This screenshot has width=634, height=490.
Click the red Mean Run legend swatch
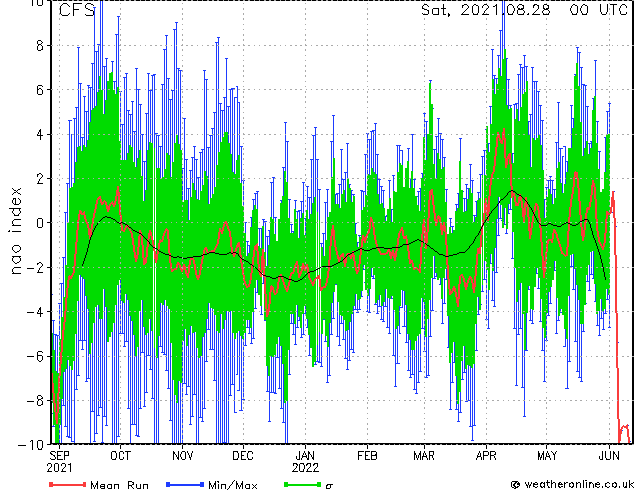tap(67, 484)
